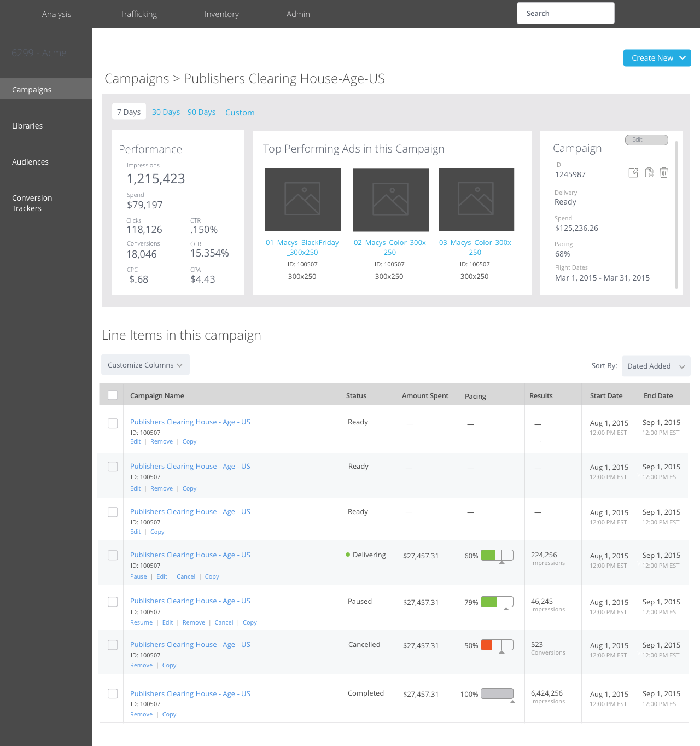Check the third Ready line item checkbox
The width and height of the screenshot is (700, 746).
click(113, 512)
